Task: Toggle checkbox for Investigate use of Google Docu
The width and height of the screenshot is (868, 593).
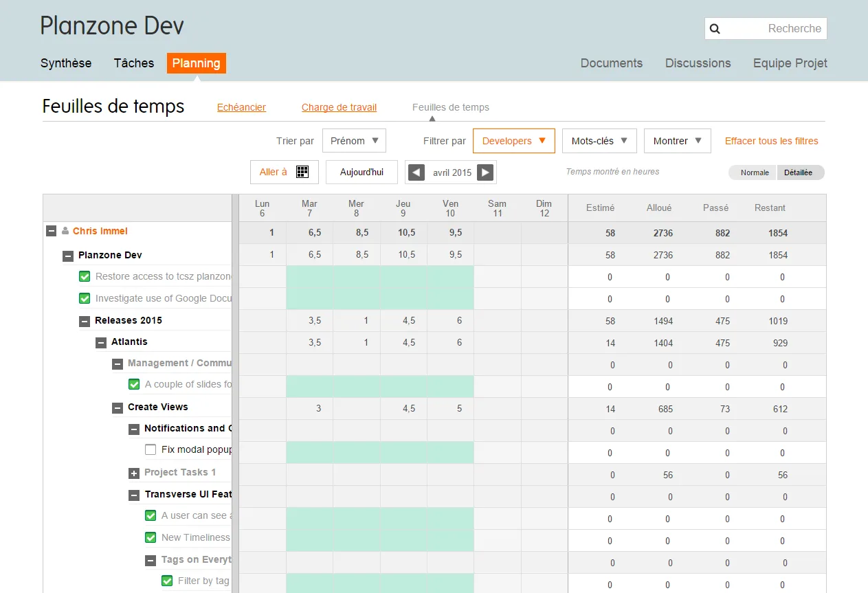Action: coord(85,298)
